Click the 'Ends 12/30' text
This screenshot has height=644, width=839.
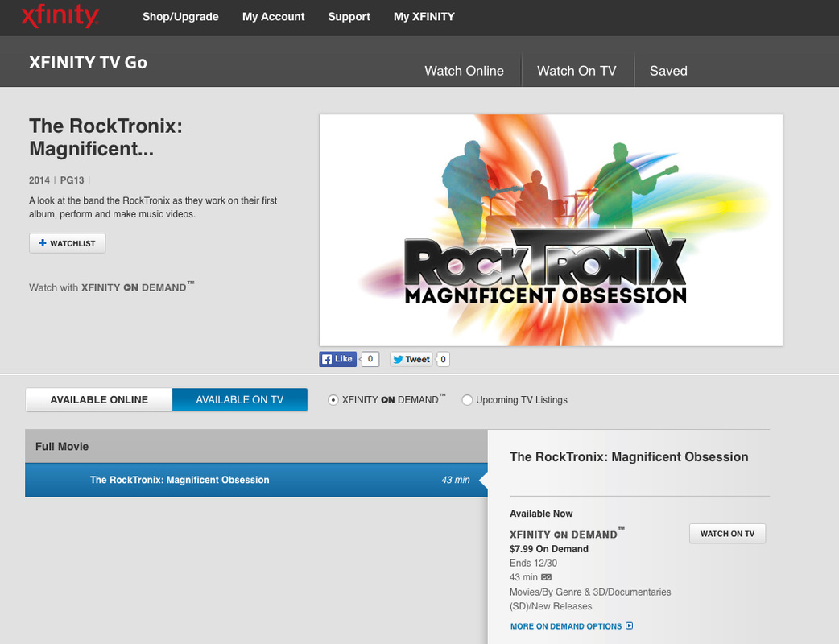[x=534, y=563]
